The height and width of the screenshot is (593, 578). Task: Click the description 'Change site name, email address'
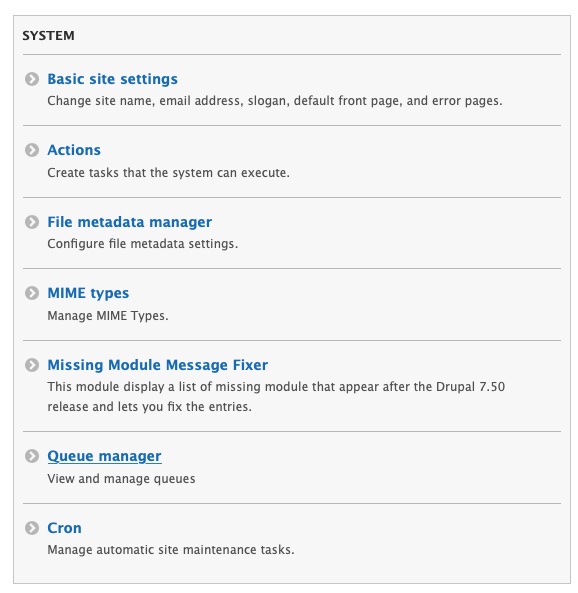275,101
